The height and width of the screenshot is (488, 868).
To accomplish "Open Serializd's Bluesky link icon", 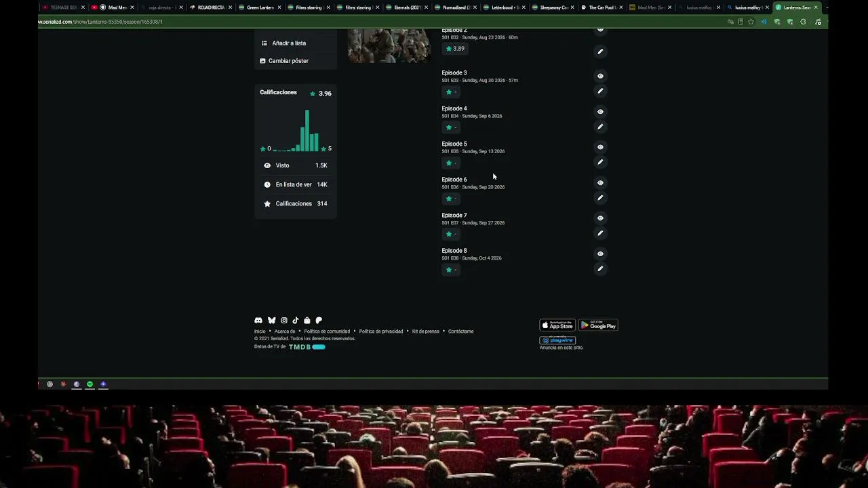I will pyautogui.click(x=272, y=321).
